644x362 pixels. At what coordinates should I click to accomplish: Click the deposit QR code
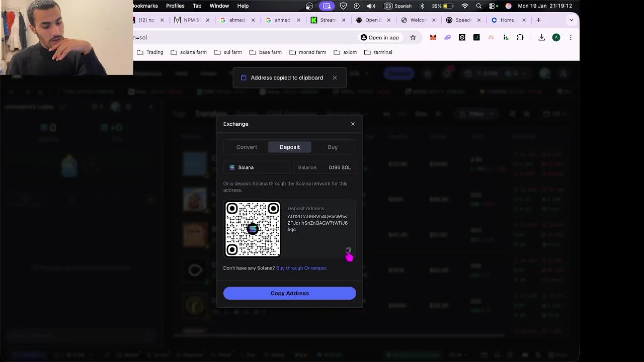253,229
